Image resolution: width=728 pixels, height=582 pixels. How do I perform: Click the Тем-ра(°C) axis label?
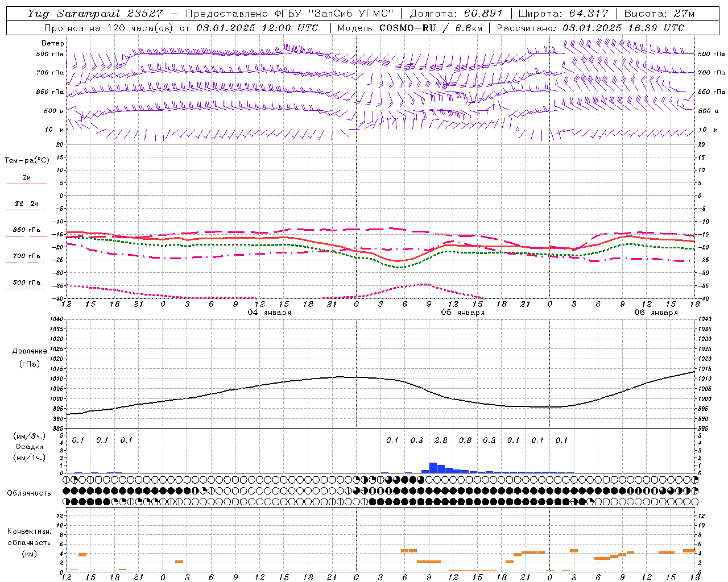click(27, 161)
